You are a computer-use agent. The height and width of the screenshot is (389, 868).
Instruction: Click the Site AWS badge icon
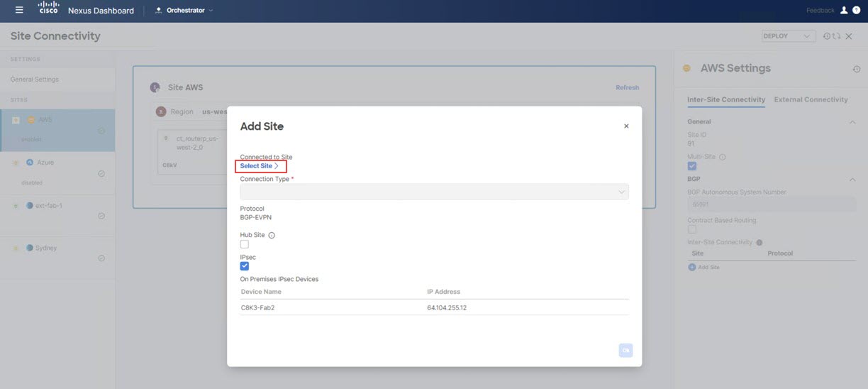coord(155,87)
